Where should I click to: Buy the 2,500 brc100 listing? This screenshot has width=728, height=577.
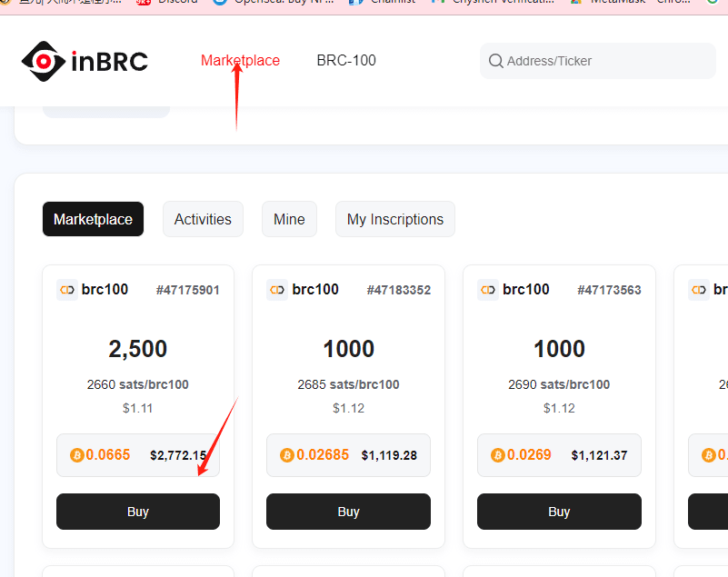click(x=137, y=512)
